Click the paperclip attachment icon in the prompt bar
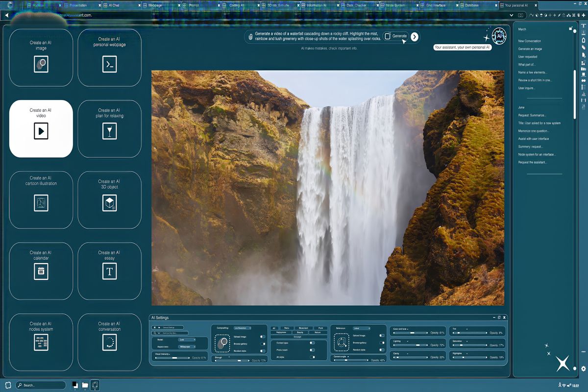 pos(250,36)
